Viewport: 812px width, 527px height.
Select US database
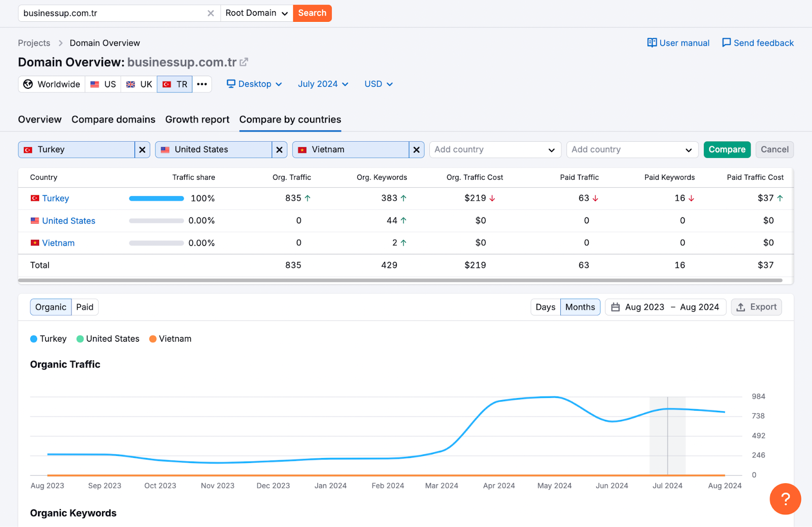click(103, 84)
